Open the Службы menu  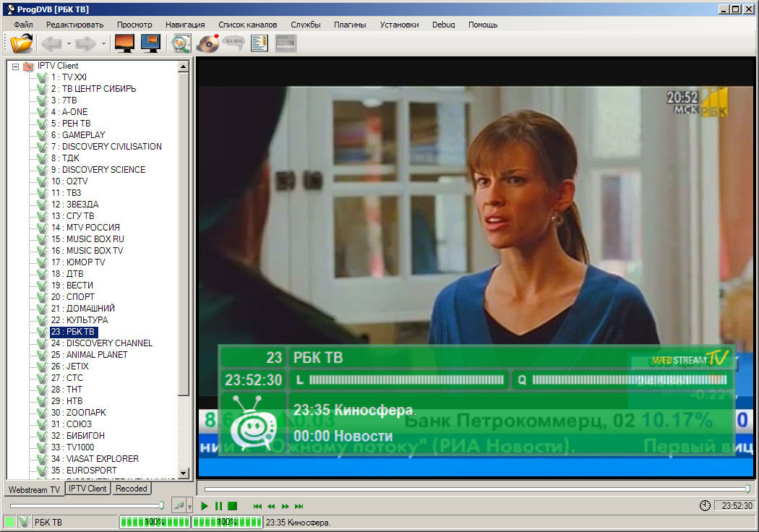[306, 25]
